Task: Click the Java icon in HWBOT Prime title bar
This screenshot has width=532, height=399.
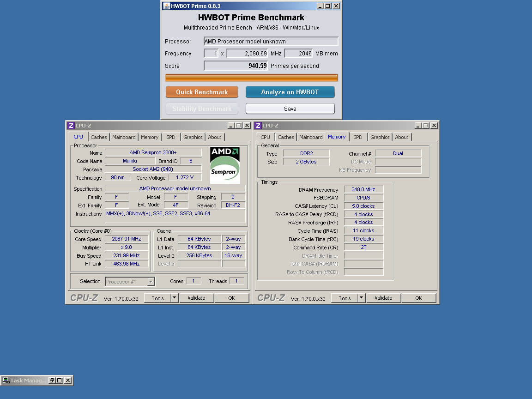Action: coord(166,6)
